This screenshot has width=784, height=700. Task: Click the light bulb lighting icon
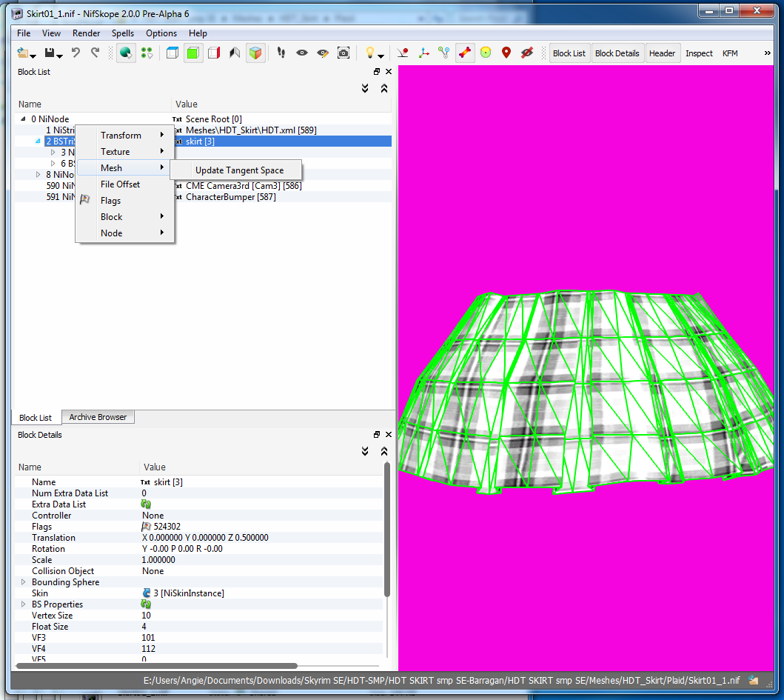pyautogui.click(x=370, y=53)
